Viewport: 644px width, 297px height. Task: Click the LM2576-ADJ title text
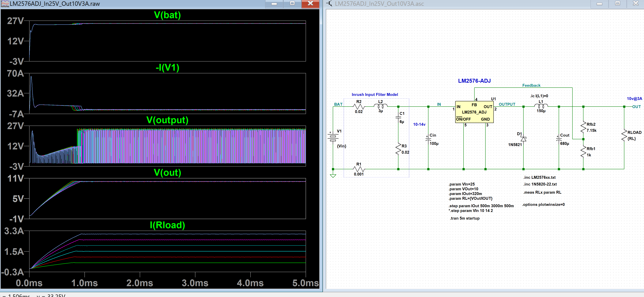[474, 81]
